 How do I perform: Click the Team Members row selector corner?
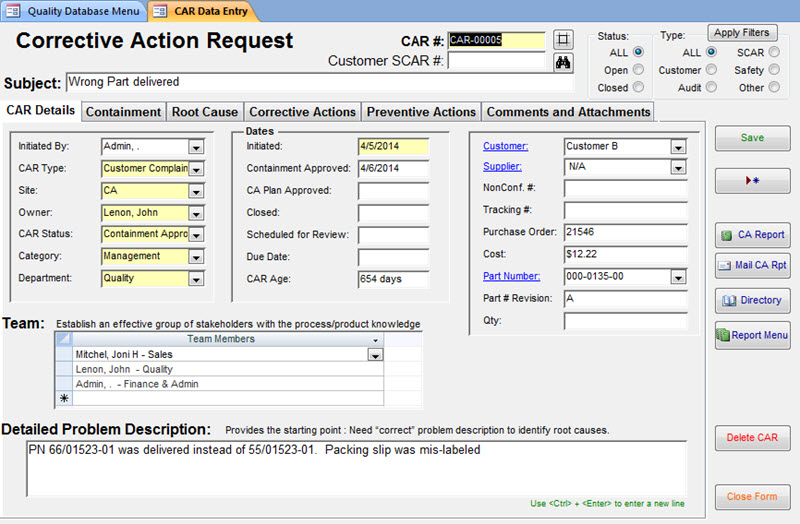pos(64,339)
